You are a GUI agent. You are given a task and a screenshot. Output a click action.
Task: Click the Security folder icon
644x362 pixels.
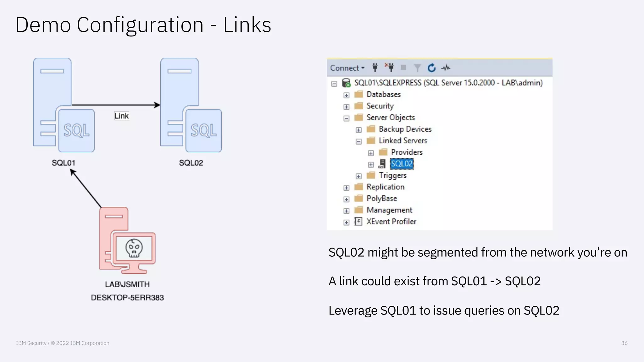coord(358,106)
